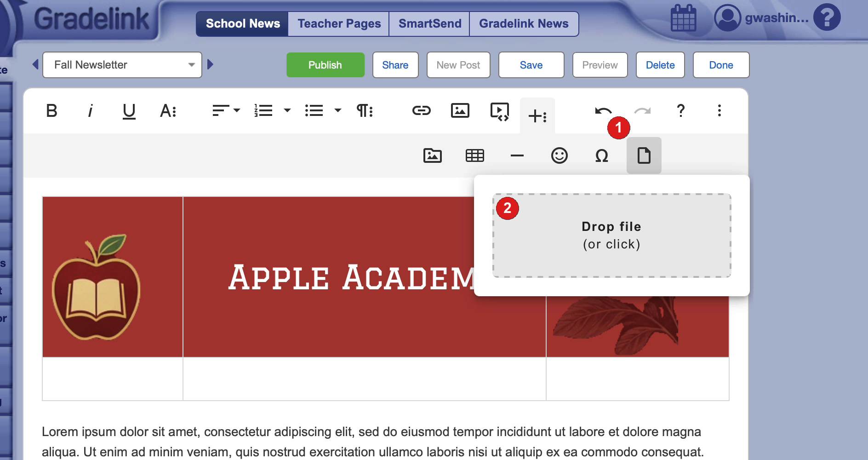Open paragraph formatting options
The height and width of the screenshot is (460, 868).
[365, 110]
